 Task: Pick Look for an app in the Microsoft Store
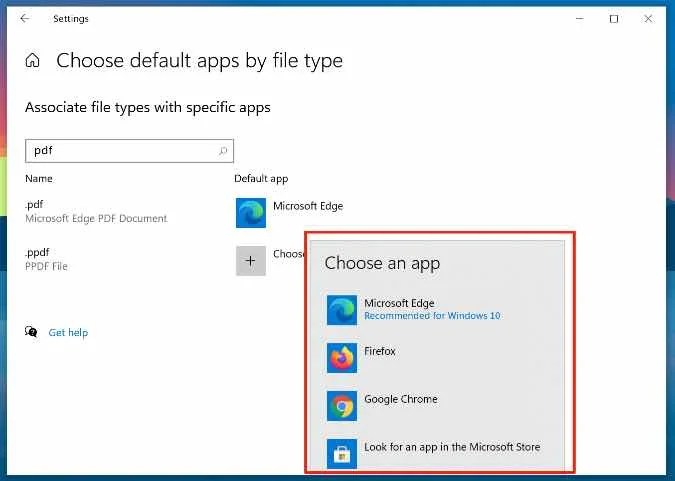coord(452,447)
